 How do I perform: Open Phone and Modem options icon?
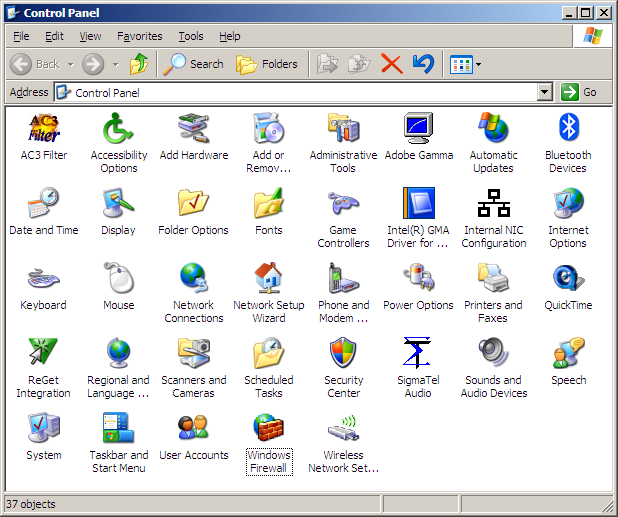point(343,278)
